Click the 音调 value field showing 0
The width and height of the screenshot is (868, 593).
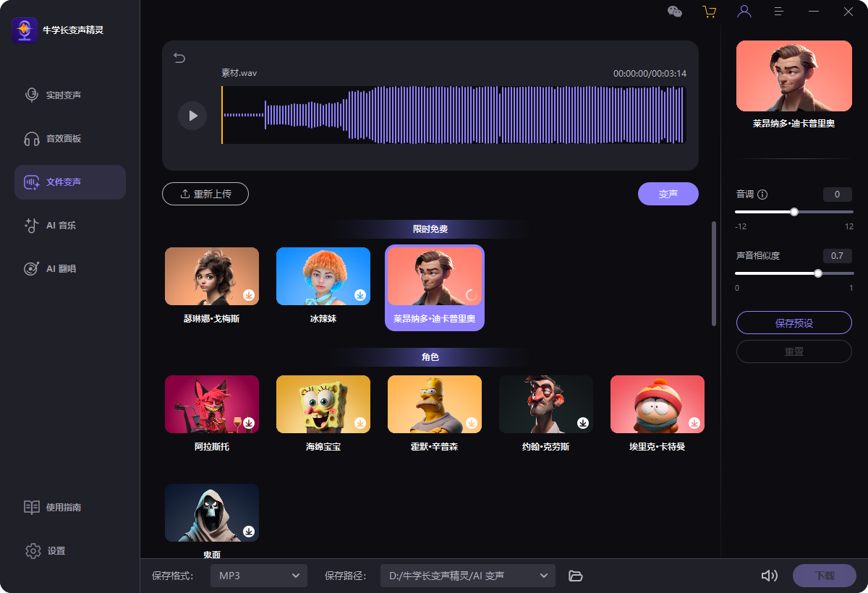(x=838, y=195)
